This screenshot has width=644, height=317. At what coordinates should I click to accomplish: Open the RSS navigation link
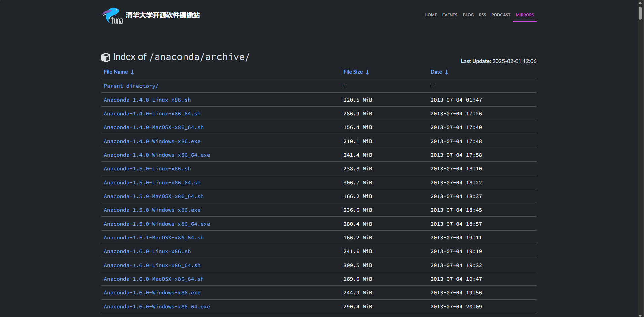tap(482, 15)
